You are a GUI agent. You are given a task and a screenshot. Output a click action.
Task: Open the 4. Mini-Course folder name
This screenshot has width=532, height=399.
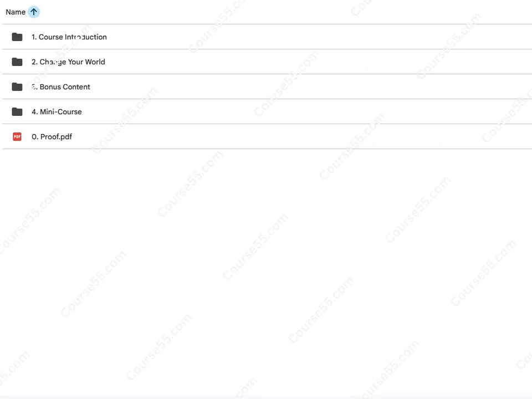[57, 111]
